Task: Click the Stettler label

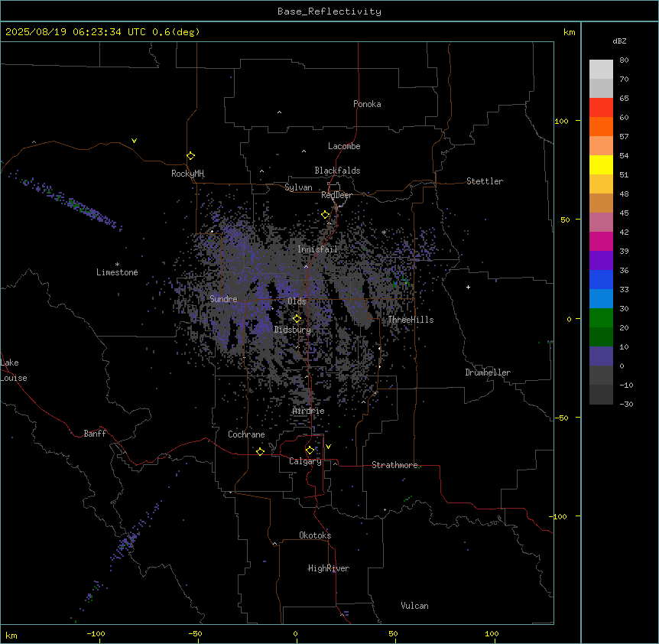Action: [x=485, y=181]
